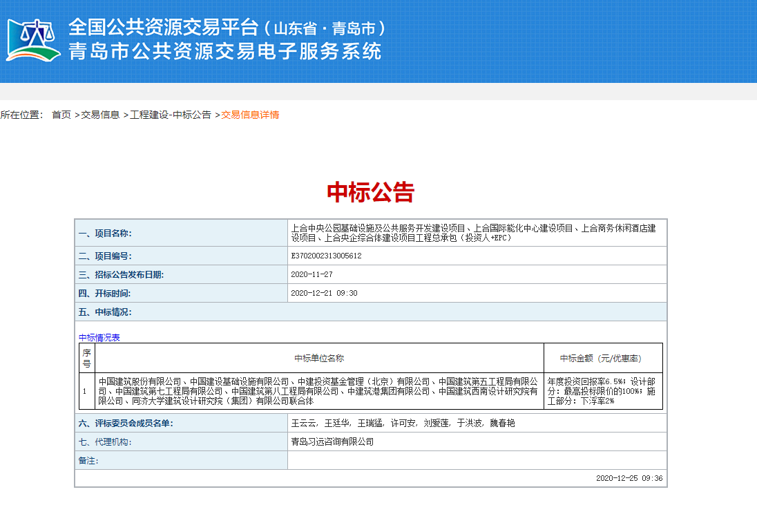Click the 备注 label cell
Image resolution: width=757 pixels, height=532 pixels.
point(182,461)
